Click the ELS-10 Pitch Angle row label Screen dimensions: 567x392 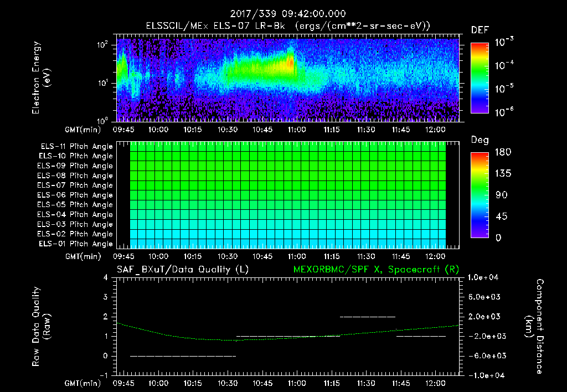pos(76,156)
